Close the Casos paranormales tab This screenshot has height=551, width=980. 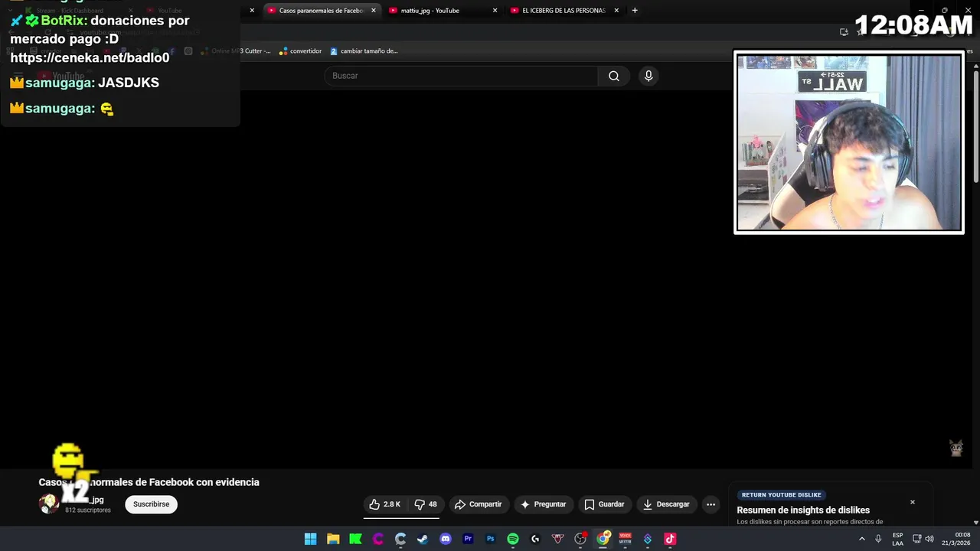click(x=374, y=11)
